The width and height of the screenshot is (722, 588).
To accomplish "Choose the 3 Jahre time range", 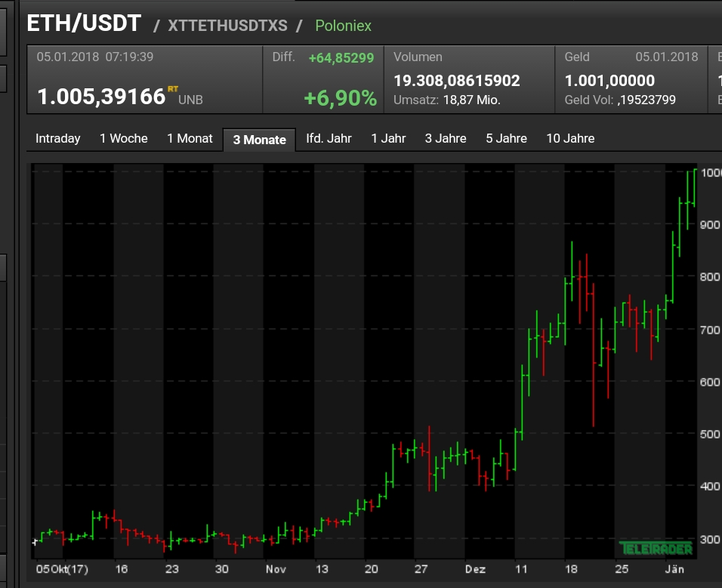I will coord(446,139).
